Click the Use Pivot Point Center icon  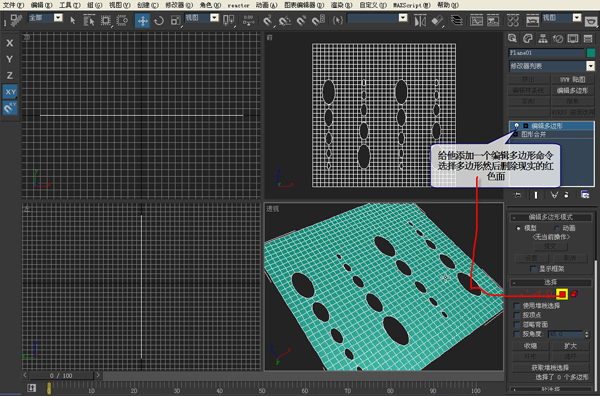click(x=229, y=20)
